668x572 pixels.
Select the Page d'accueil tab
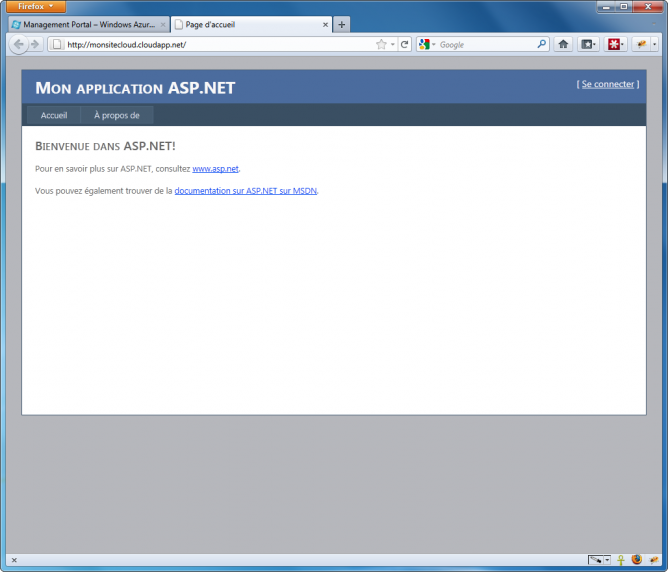[x=251, y=25]
